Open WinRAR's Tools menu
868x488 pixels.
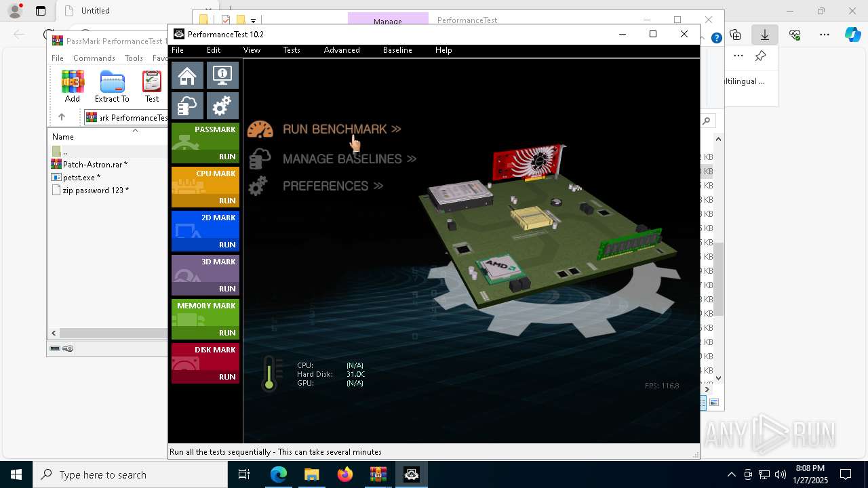[x=134, y=58]
